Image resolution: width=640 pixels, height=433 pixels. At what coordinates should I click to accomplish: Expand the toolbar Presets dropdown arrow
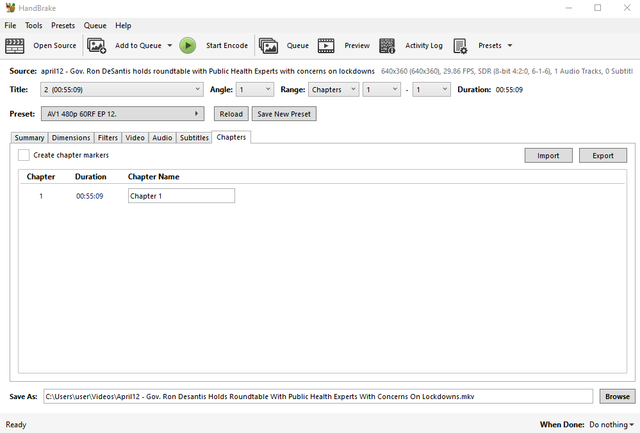tap(510, 46)
